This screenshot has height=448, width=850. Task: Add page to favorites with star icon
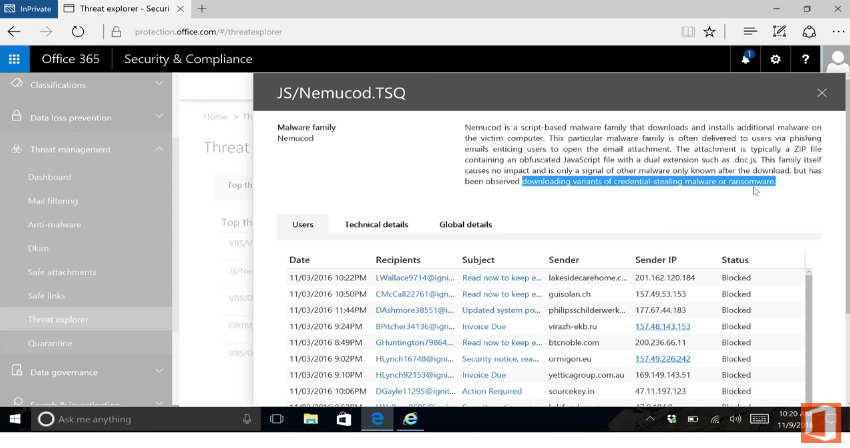(709, 31)
